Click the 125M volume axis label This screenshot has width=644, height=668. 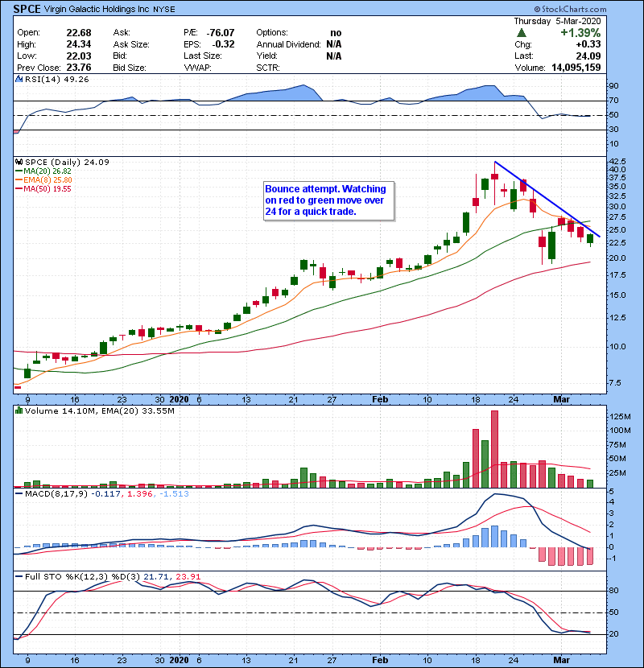[620, 417]
